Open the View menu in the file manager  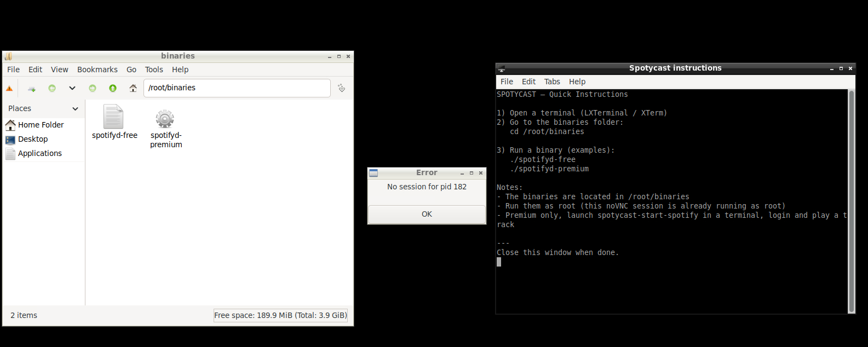[60, 70]
